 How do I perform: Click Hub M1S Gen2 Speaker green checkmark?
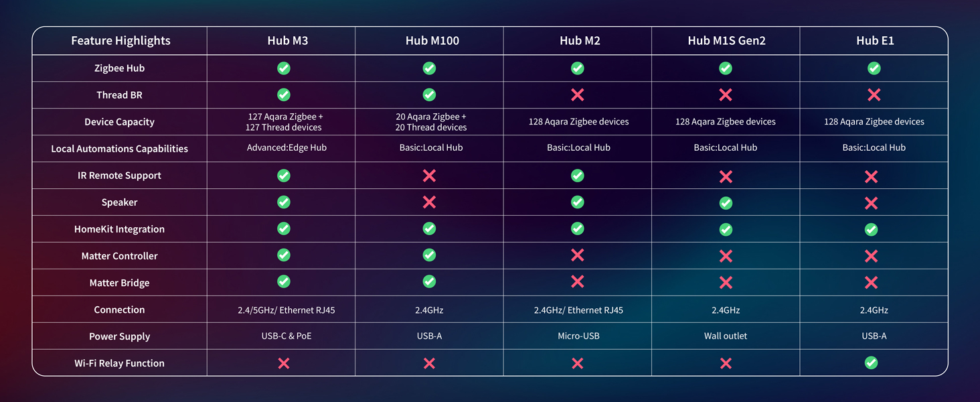[726, 203]
